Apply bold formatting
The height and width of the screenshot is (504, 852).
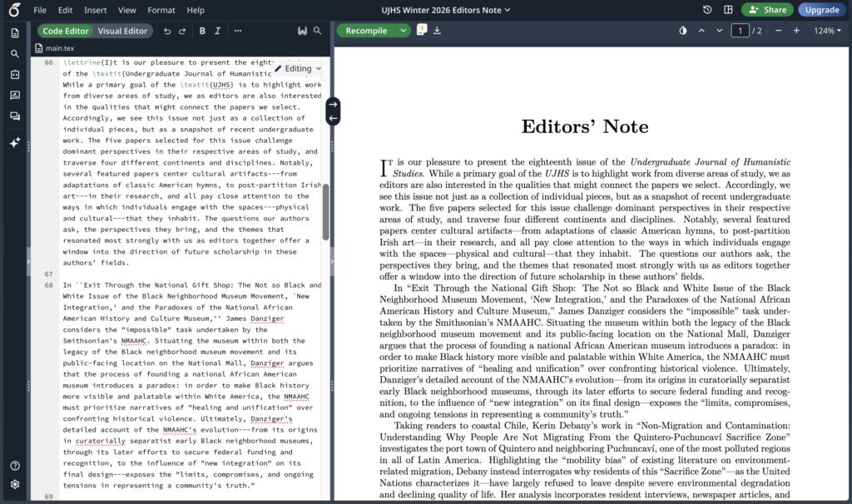point(202,31)
